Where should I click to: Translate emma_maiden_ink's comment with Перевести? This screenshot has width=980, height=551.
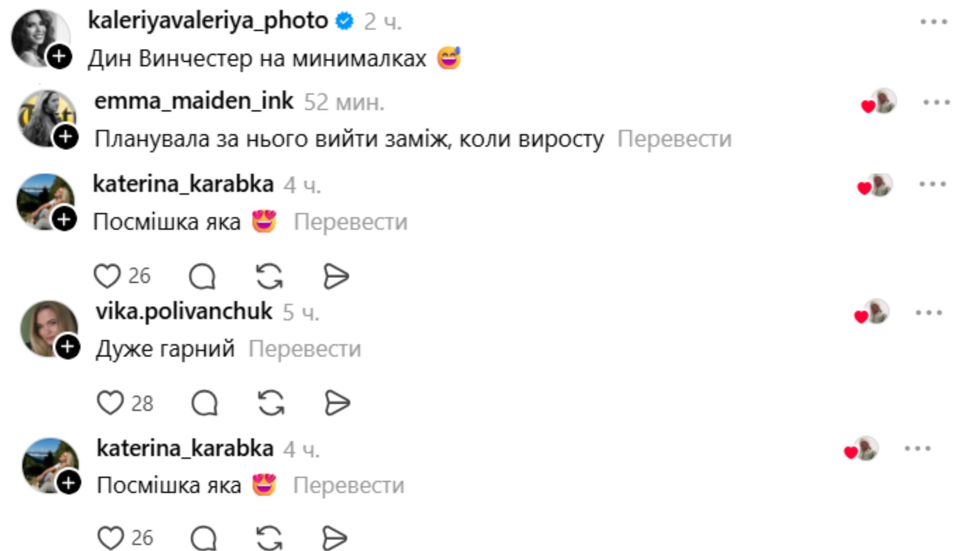coord(674,139)
